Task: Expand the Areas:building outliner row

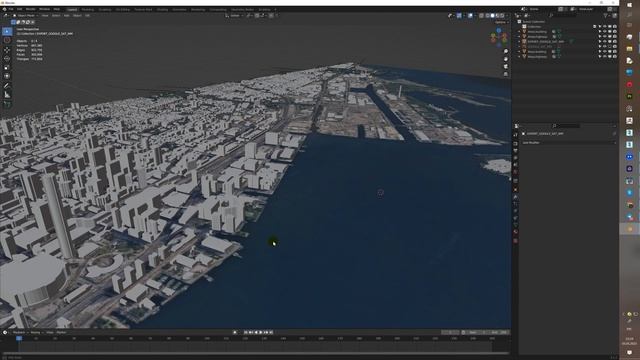Action: pos(520,32)
